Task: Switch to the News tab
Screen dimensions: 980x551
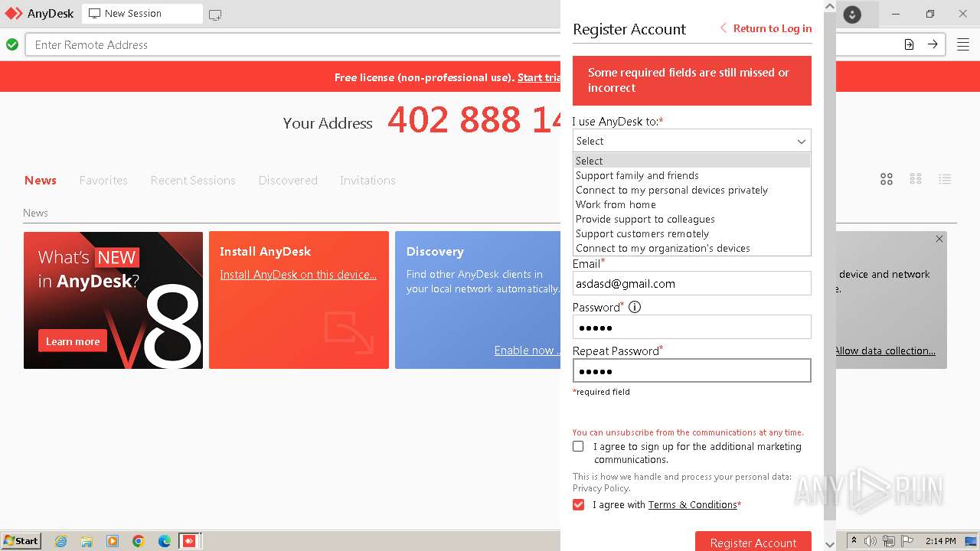Action: [x=41, y=180]
